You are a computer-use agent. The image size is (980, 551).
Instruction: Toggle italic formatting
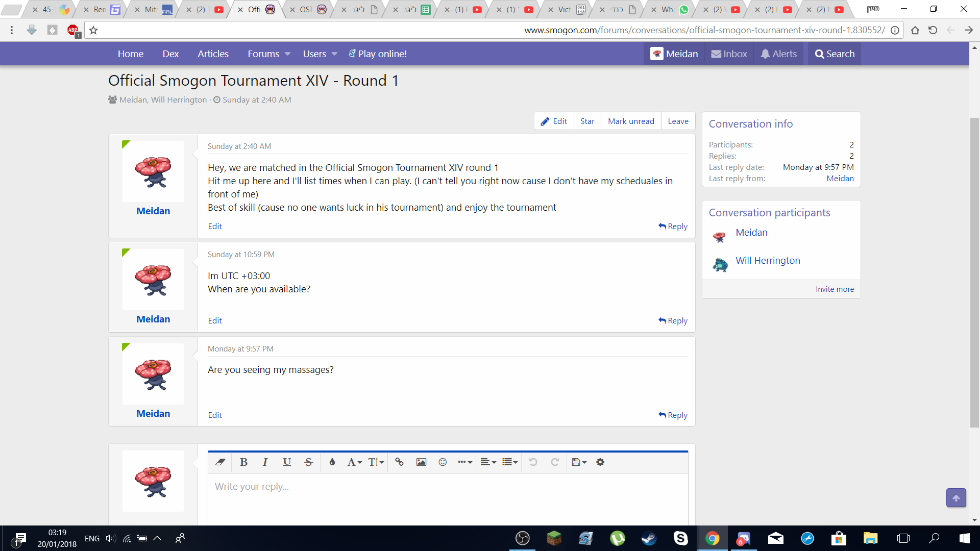click(265, 462)
